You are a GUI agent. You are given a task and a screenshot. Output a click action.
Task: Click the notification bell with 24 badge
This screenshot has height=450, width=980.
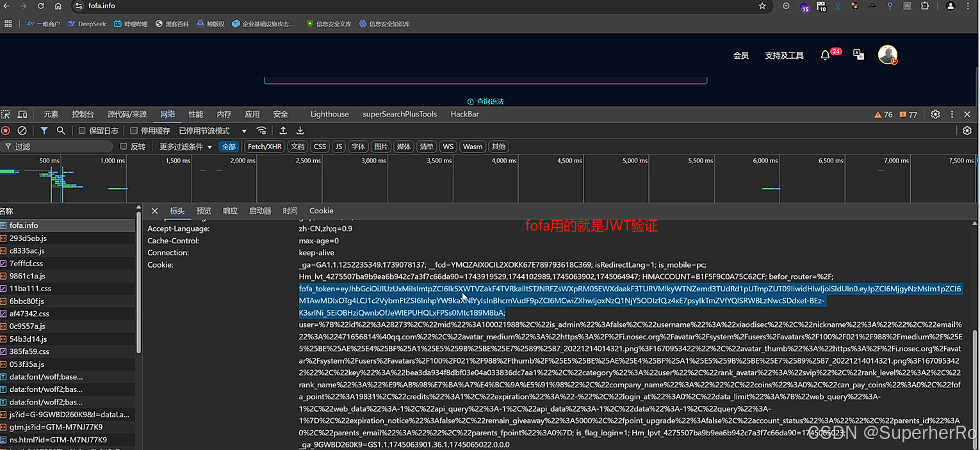[x=826, y=56]
